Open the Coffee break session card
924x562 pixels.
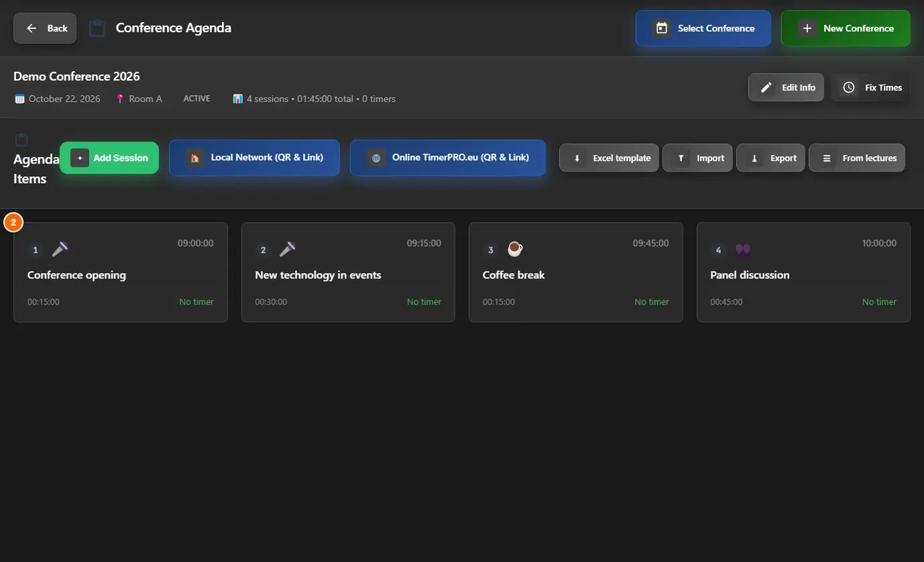coord(576,272)
